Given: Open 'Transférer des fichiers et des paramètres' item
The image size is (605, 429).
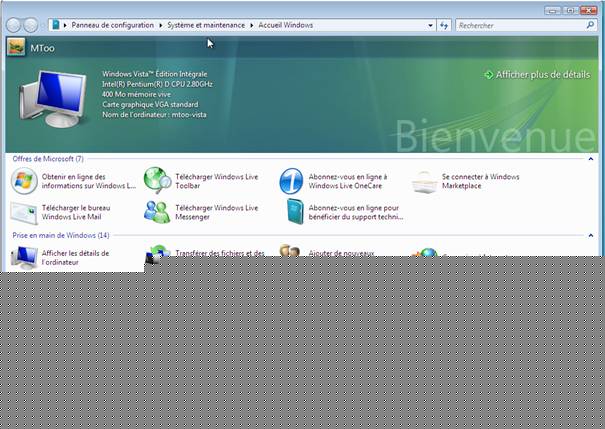Looking at the screenshot, I should [218, 254].
